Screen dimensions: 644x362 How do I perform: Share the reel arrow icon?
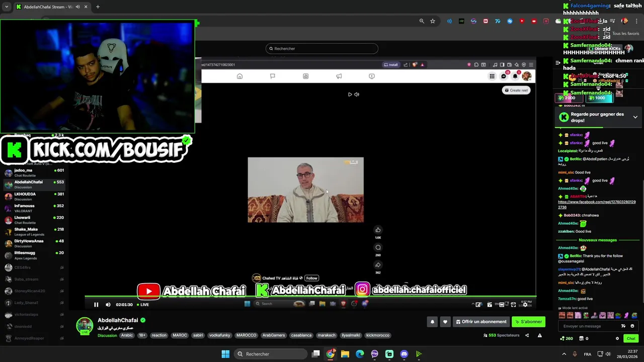378,265
